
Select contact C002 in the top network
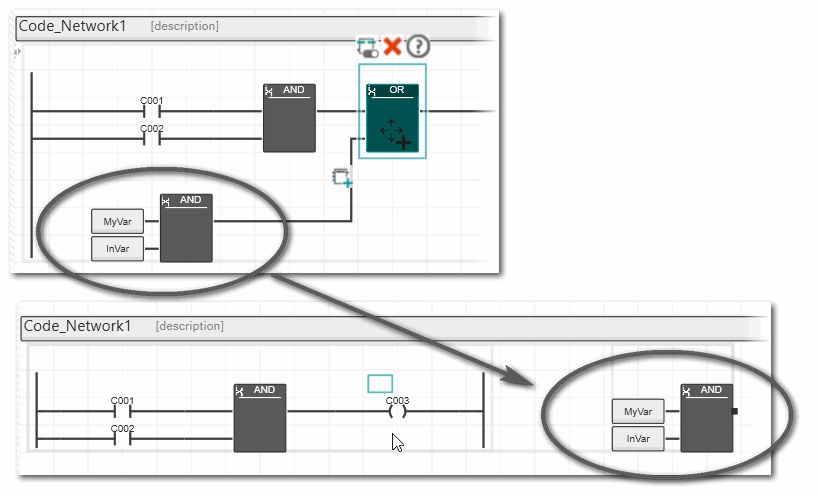click(x=151, y=137)
